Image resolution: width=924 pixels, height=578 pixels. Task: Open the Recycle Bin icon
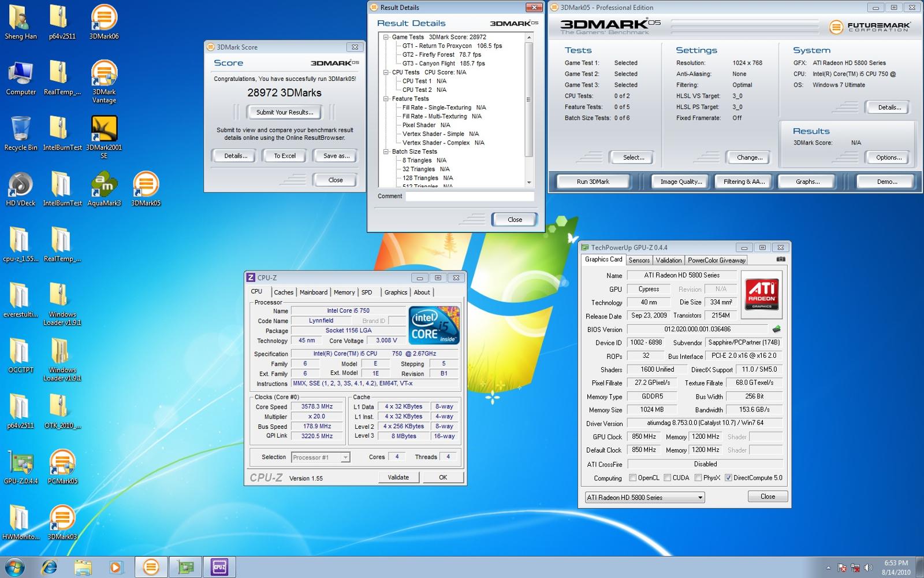(21, 133)
